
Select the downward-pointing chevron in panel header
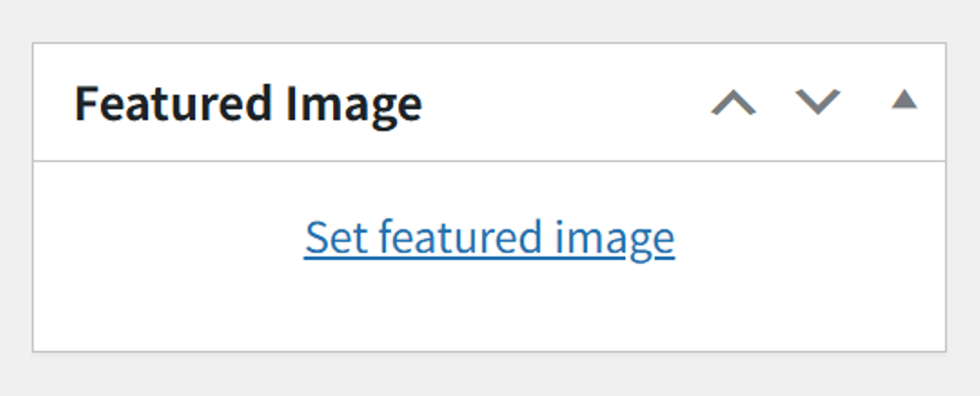817,102
